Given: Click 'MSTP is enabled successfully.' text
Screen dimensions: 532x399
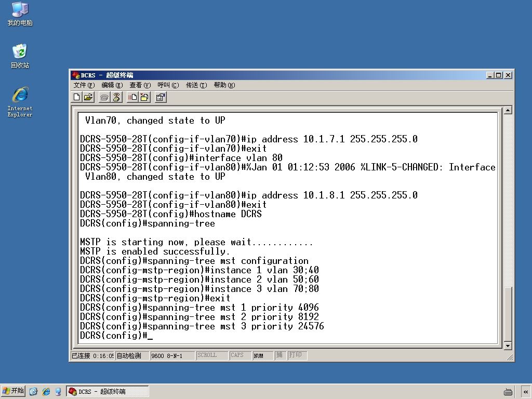Looking at the screenshot, I should point(155,251).
